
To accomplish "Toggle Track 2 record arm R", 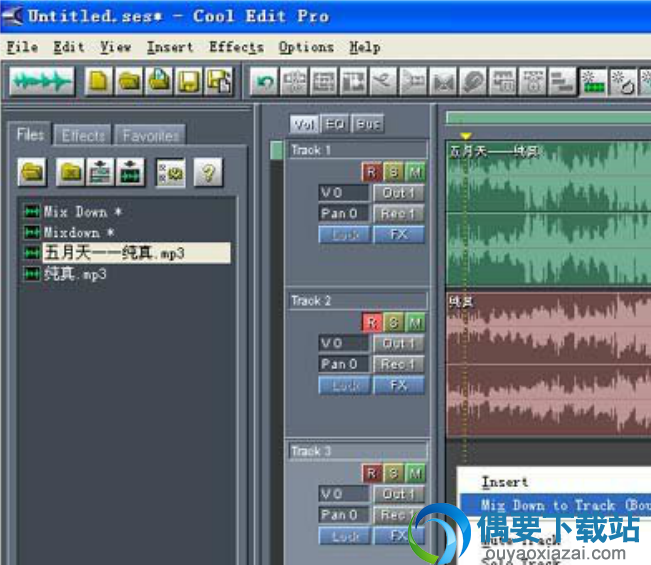I will (x=372, y=323).
